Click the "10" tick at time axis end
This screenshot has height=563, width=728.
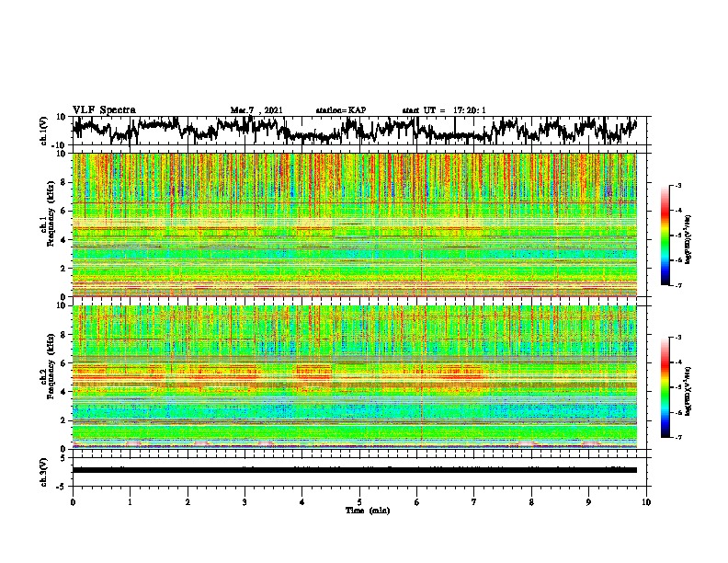tap(646, 502)
